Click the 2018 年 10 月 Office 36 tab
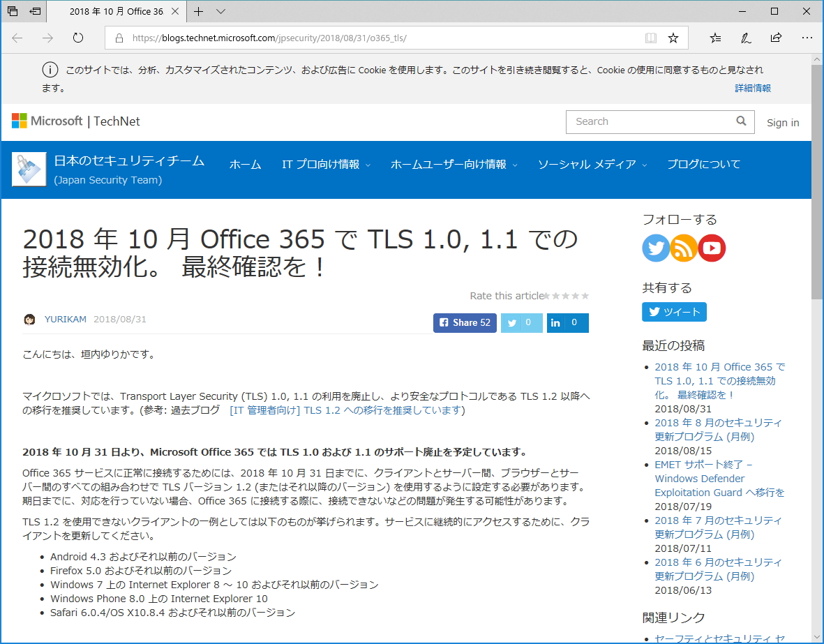Viewport: 824px width, 644px height. [116, 11]
